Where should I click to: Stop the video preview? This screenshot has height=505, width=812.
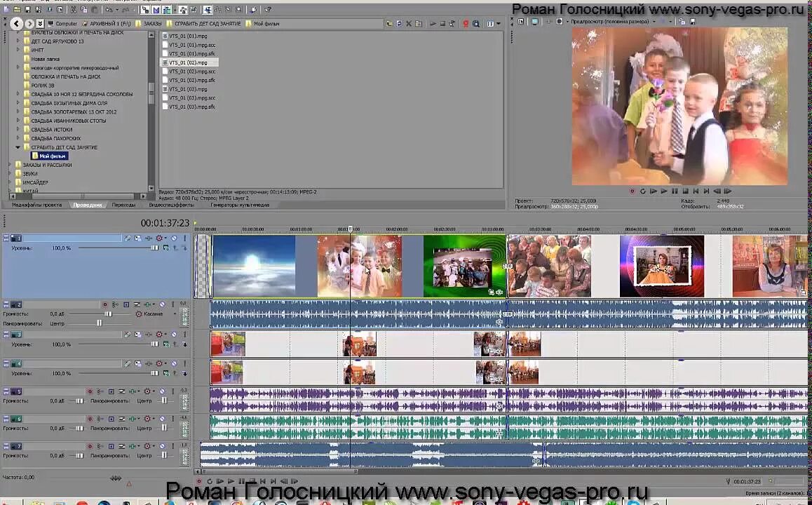pos(685,191)
